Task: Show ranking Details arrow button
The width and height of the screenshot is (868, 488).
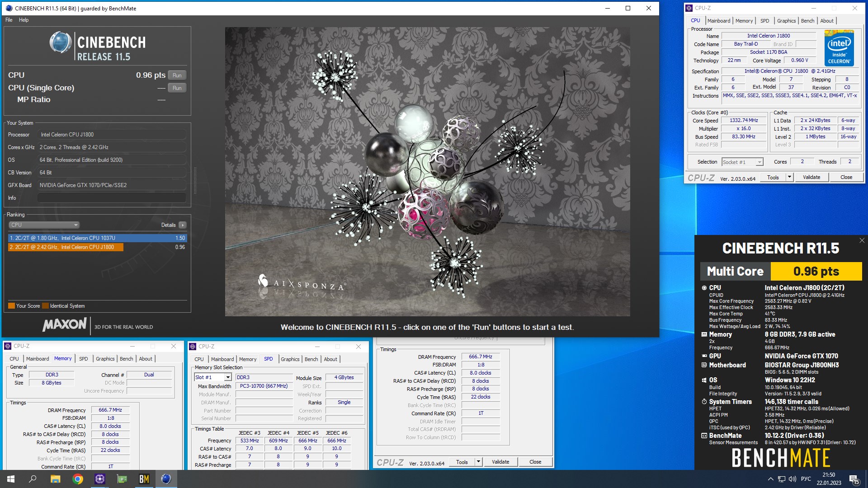Action: pos(183,225)
